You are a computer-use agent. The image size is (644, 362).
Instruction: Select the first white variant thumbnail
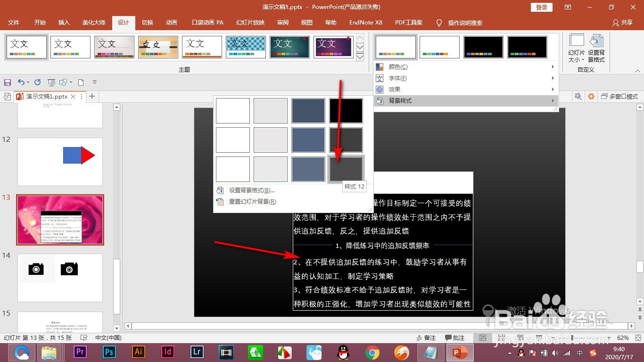(396, 47)
